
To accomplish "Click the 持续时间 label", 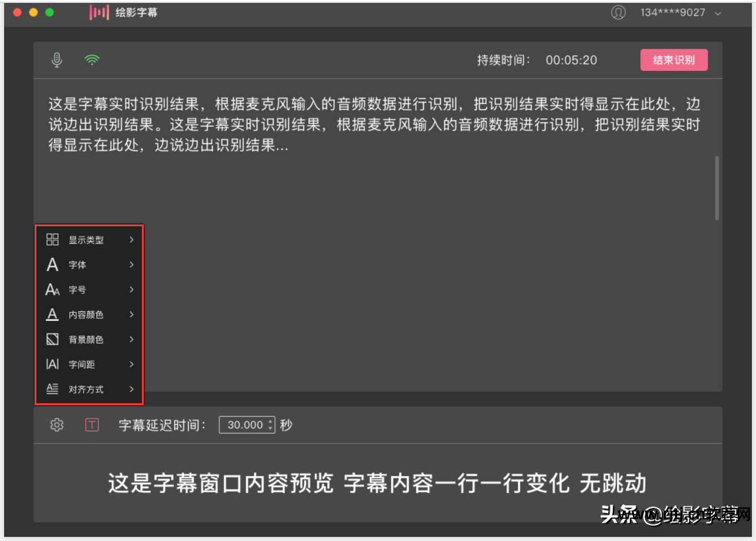I will [x=503, y=60].
